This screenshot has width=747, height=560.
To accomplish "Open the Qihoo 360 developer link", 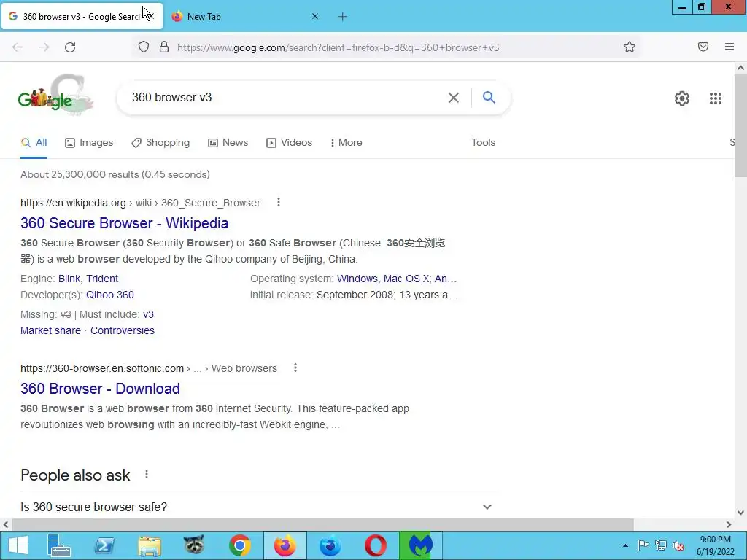I will tap(110, 295).
